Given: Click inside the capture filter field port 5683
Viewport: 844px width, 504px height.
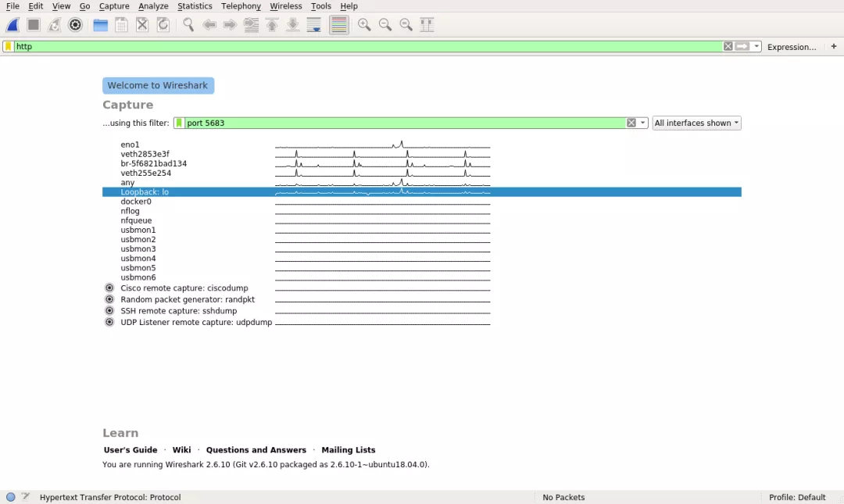Looking at the screenshot, I should coord(405,123).
